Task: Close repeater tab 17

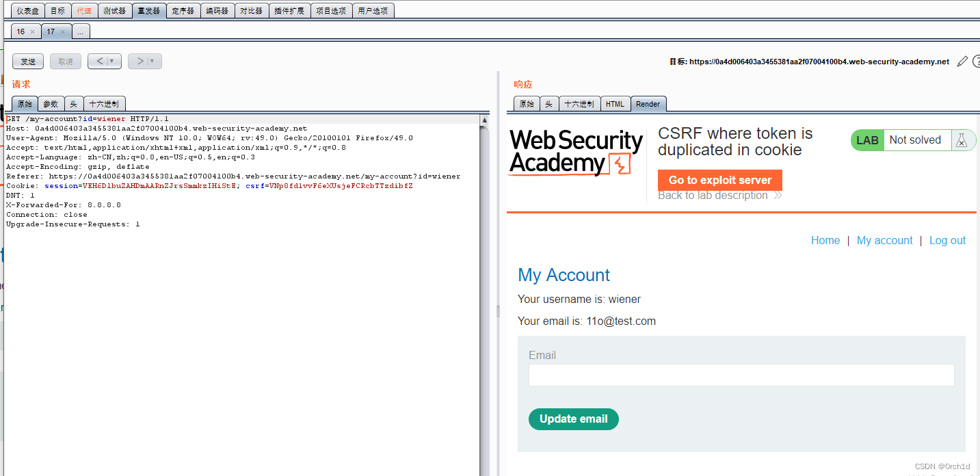Action: click(62, 32)
